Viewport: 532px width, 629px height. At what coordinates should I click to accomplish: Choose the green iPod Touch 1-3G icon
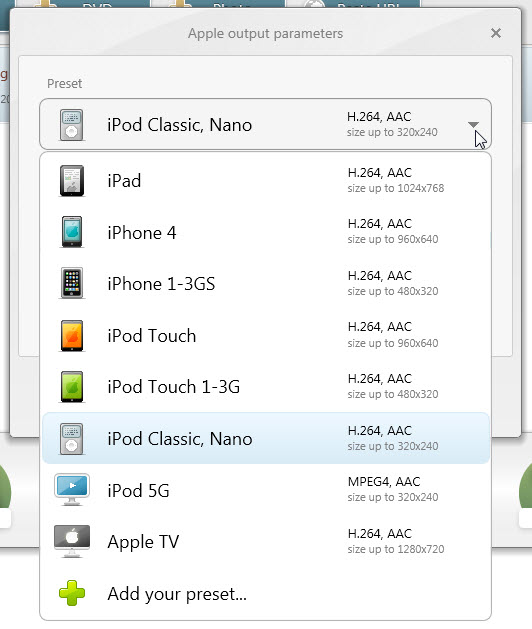[72, 387]
